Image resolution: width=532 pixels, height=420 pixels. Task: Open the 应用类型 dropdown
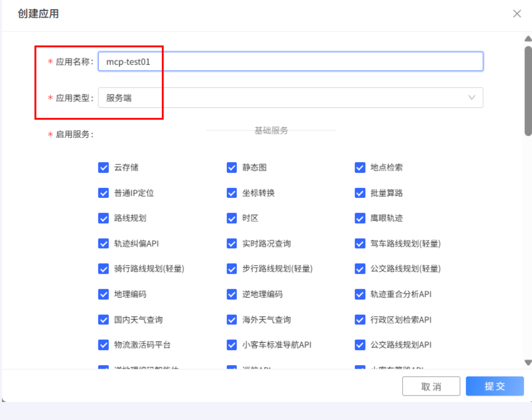[x=290, y=98]
